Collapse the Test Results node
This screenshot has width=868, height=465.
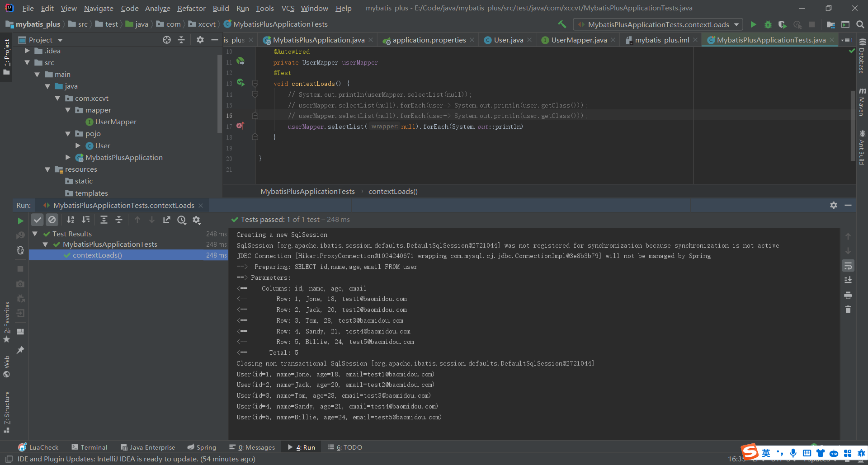[x=35, y=234]
